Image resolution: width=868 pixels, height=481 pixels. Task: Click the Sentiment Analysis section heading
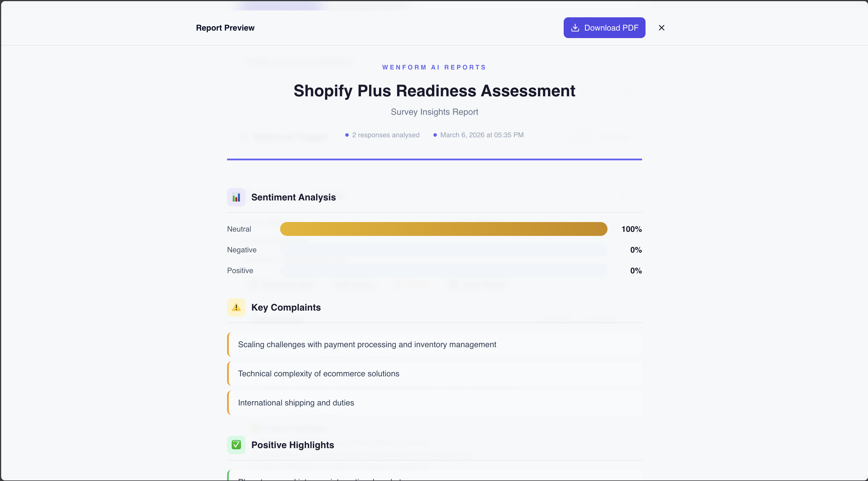[293, 197]
